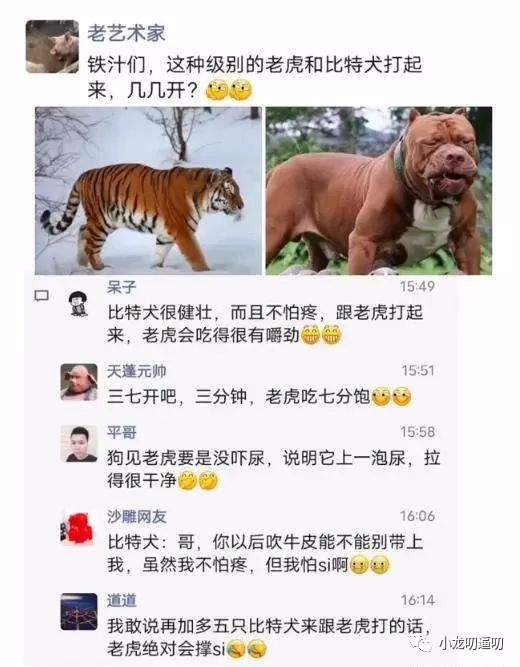Open 沙雕网友's red avatar
Screen dimensions: 520x667
click(77, 528)
